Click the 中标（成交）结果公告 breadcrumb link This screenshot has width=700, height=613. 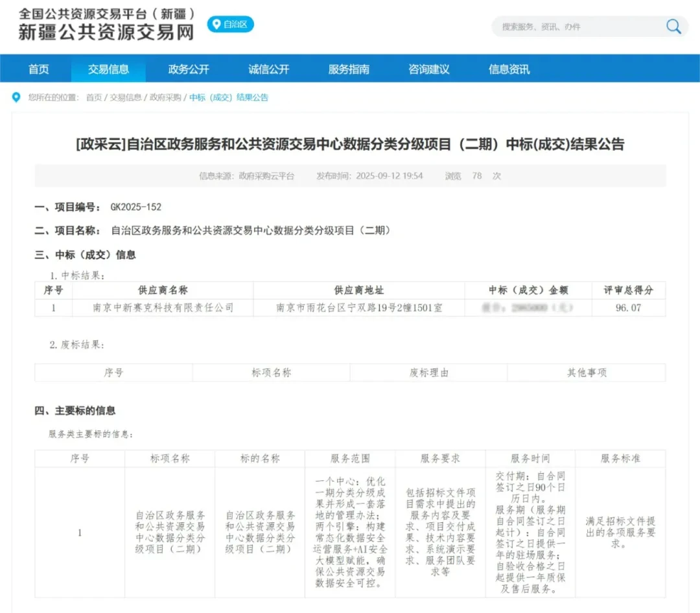pyautogui.click(x=229, y=98)
